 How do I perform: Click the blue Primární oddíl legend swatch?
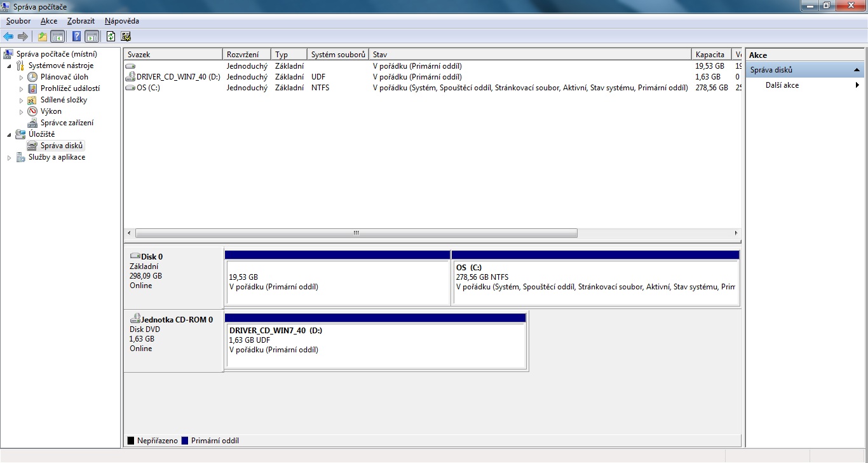point(185,441)
